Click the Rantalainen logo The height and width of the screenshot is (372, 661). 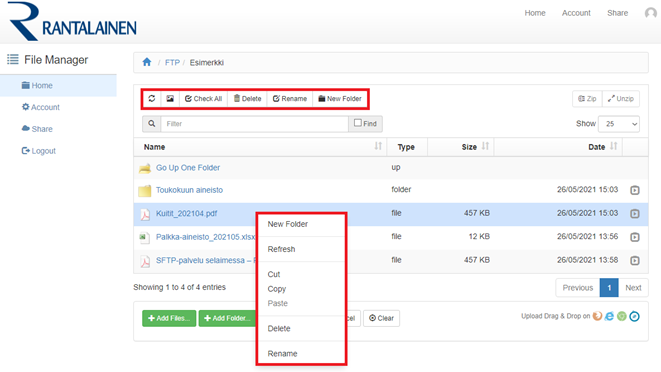coord(72,22)
